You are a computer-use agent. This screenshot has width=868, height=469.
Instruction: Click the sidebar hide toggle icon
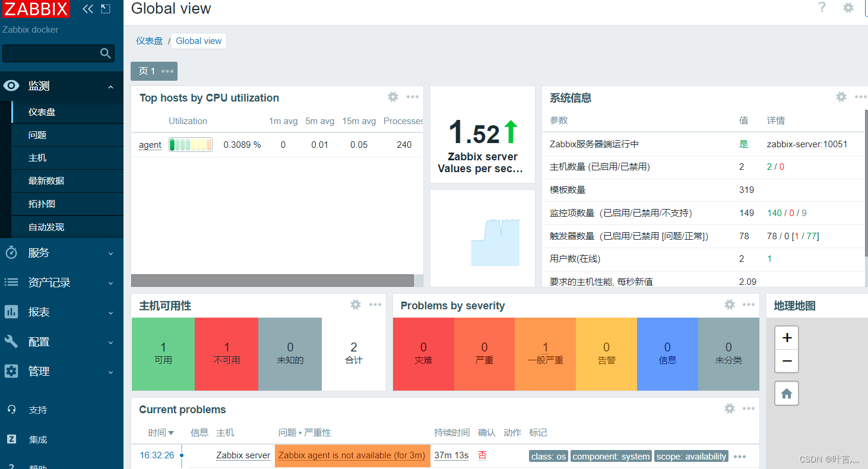coord(106,9)
